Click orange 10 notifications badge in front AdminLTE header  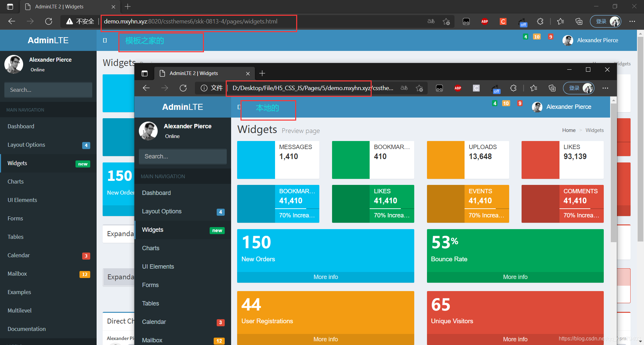coord(506,103)
